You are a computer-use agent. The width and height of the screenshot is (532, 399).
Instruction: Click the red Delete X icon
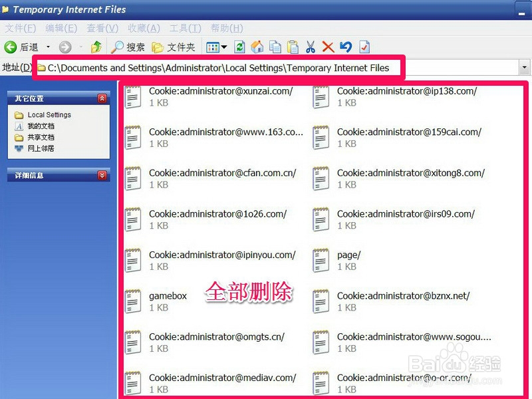coord(328,47)
